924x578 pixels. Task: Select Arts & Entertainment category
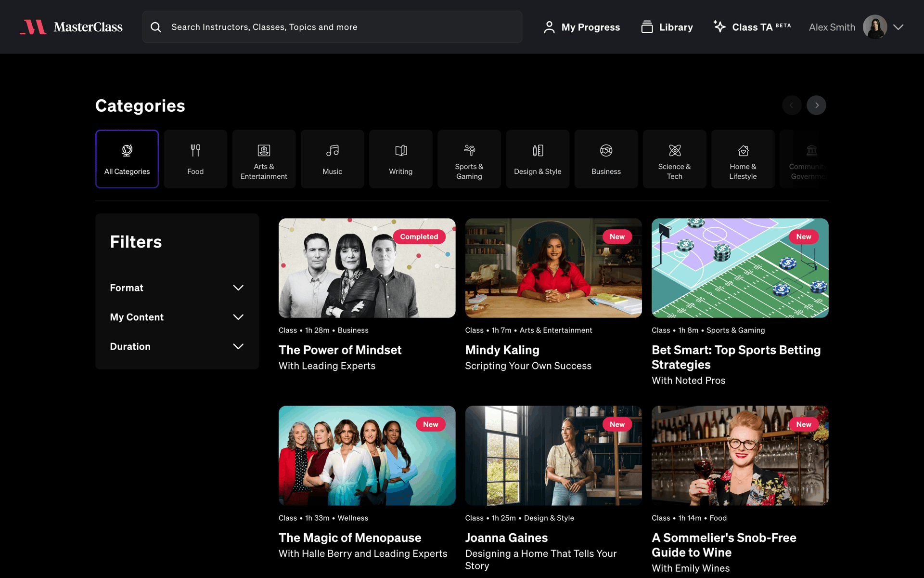264,159
